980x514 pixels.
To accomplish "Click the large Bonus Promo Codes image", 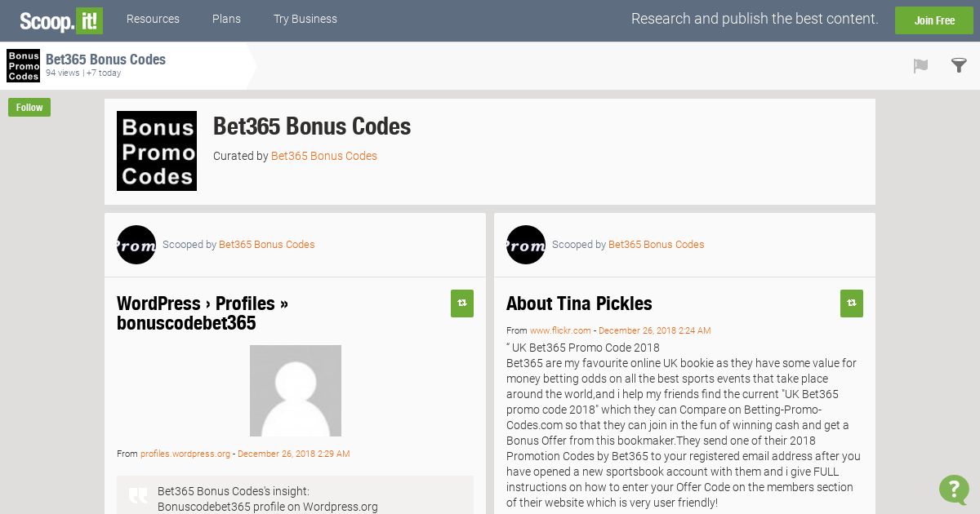I will [x=157, y=151].
